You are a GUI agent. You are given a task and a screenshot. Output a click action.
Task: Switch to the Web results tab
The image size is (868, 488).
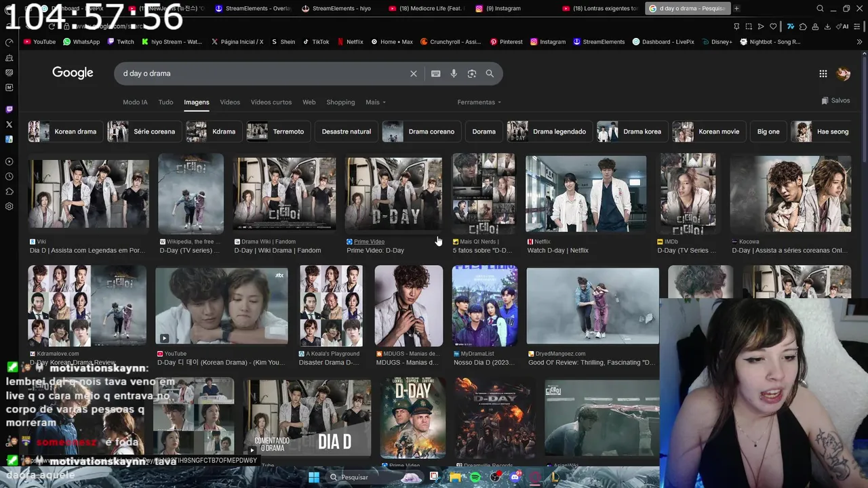pyautogui.click(x=309, y=102)
